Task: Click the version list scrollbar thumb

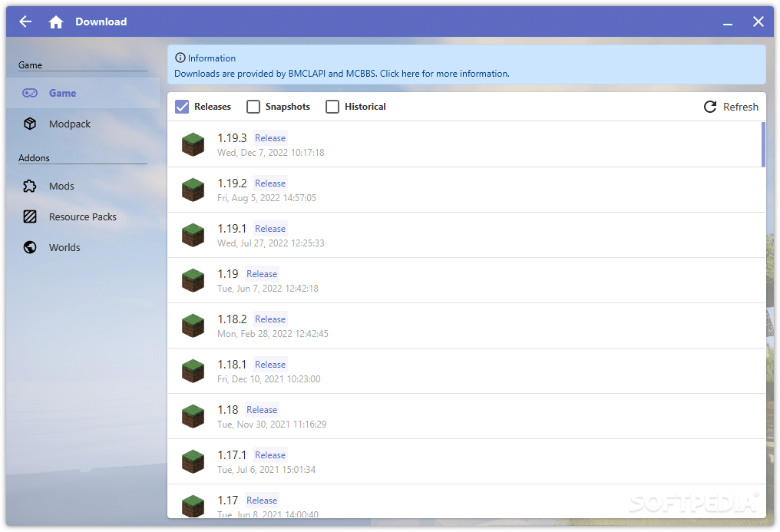Action: coord(763,144)
